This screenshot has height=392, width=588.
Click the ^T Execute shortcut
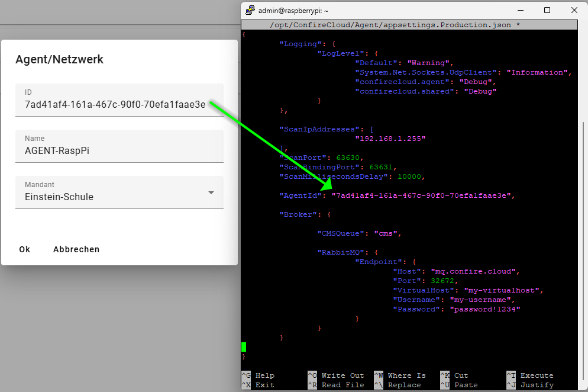(x=530, y=375)
